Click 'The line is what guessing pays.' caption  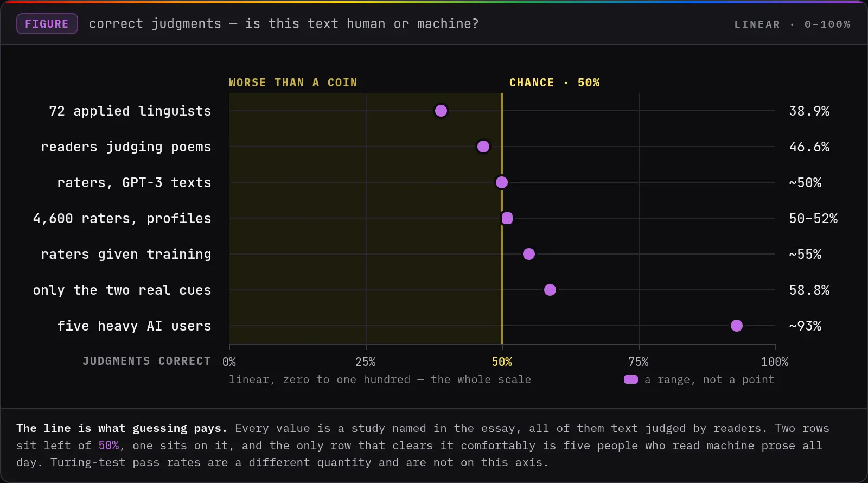point(122,428)
